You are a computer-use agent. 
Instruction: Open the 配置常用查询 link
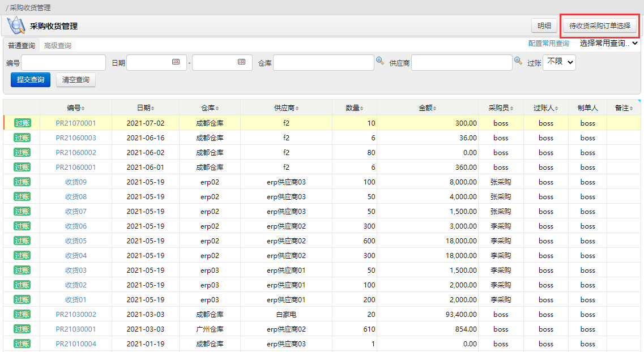pos(549,43)
